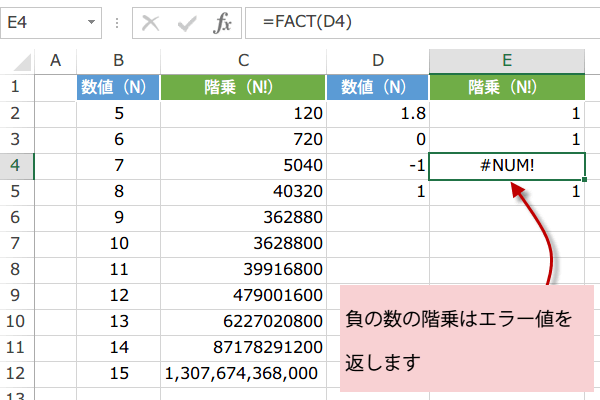600x400 pixels.
Task: Click cell C6 with value 362880
Action: [x=243, y=218]
